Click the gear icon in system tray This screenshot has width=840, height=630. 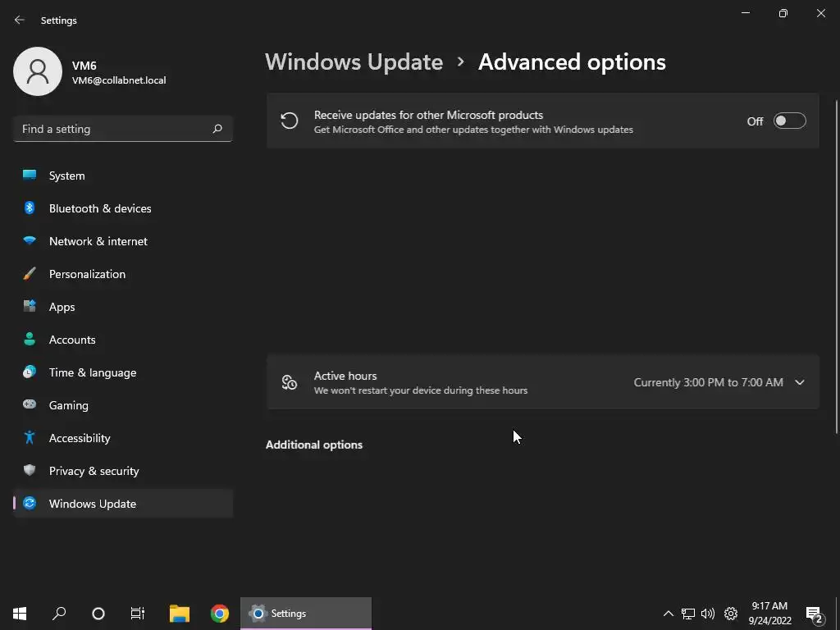click(x=731, y=614)
